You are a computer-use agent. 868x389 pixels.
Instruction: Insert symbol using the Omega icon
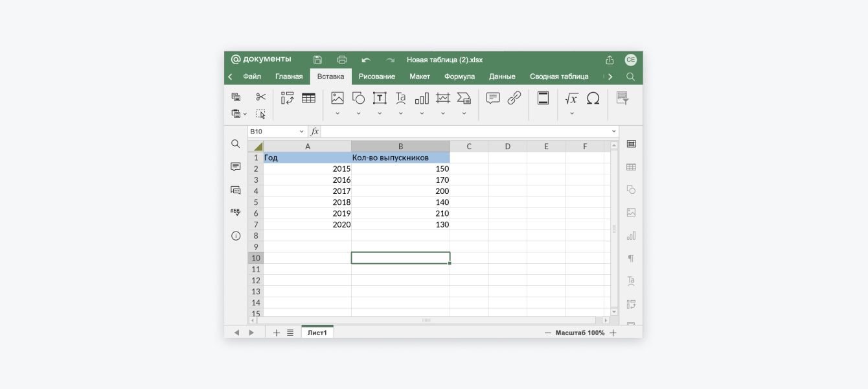coord(593,98)
